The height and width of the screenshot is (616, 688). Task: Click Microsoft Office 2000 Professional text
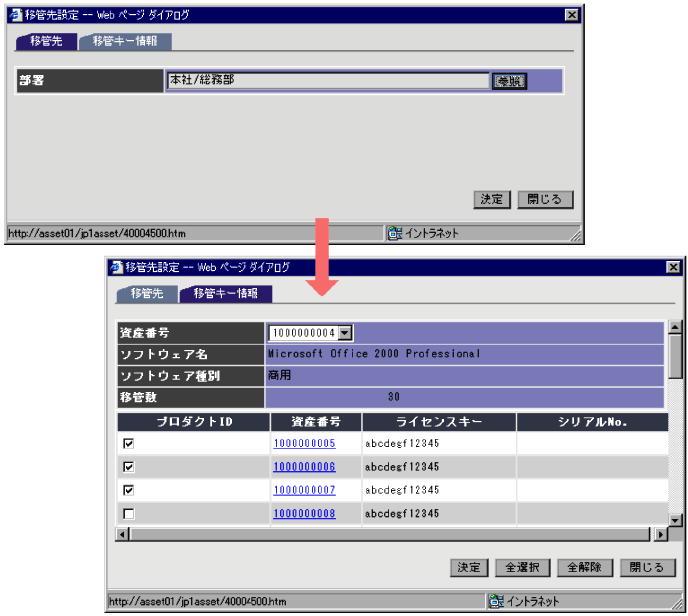point(374,354)
